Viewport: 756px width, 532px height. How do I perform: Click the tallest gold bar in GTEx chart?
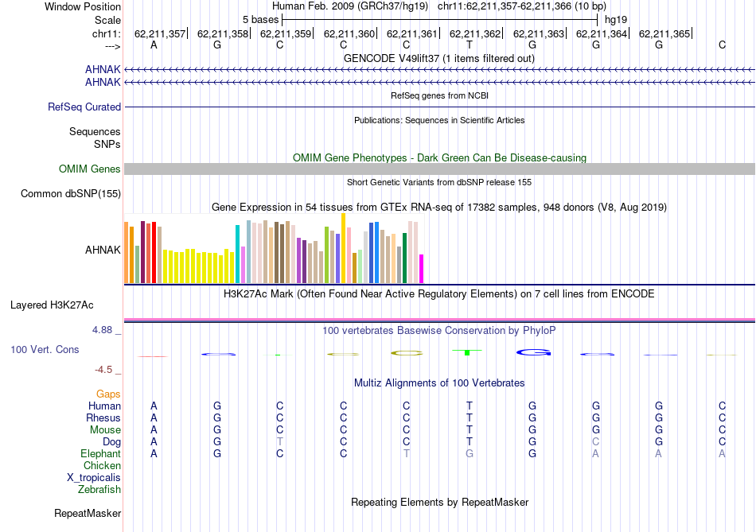(x=343, y=247)
